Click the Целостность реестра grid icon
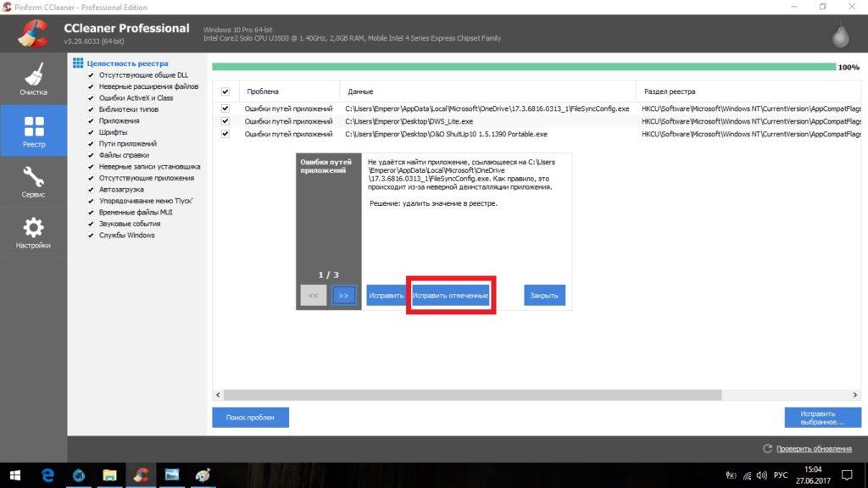 pyautogui.click(x=78, y=63)
